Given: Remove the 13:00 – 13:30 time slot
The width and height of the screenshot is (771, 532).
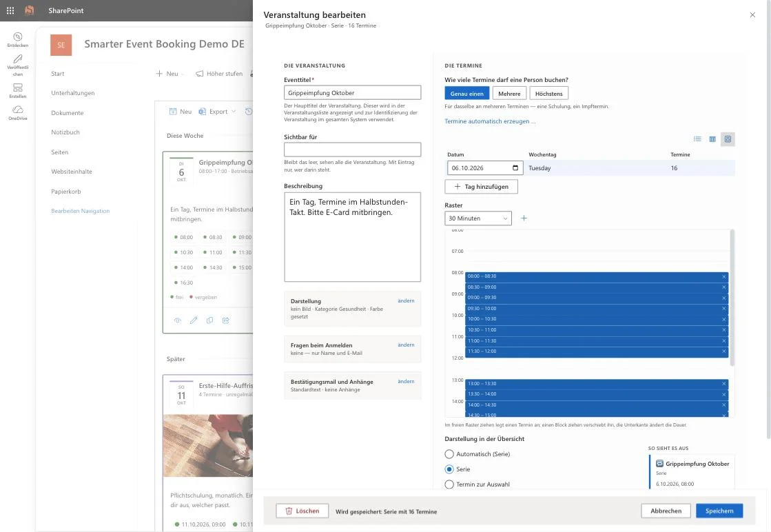Looking at the screenshot, I should (x=723, y=384).
